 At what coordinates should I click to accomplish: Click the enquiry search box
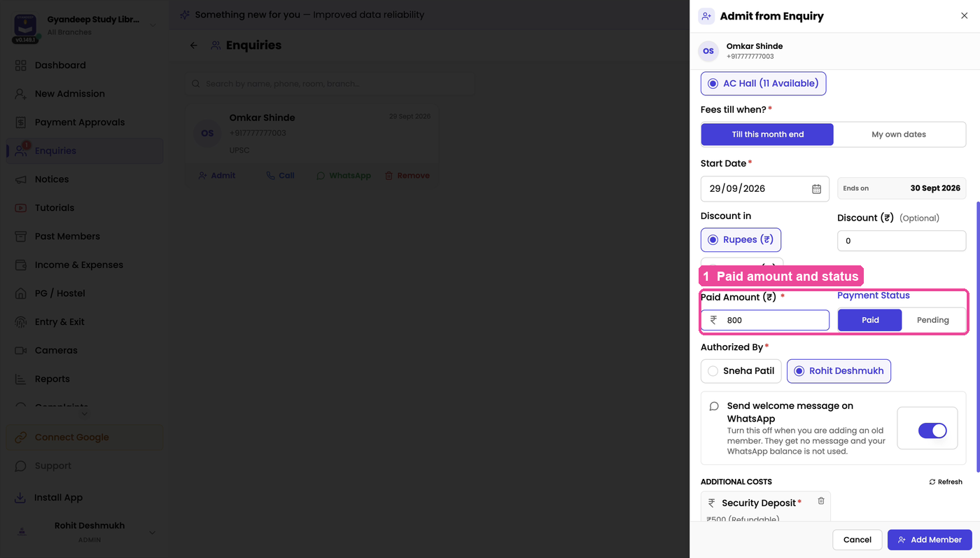(x=330, y=84)
